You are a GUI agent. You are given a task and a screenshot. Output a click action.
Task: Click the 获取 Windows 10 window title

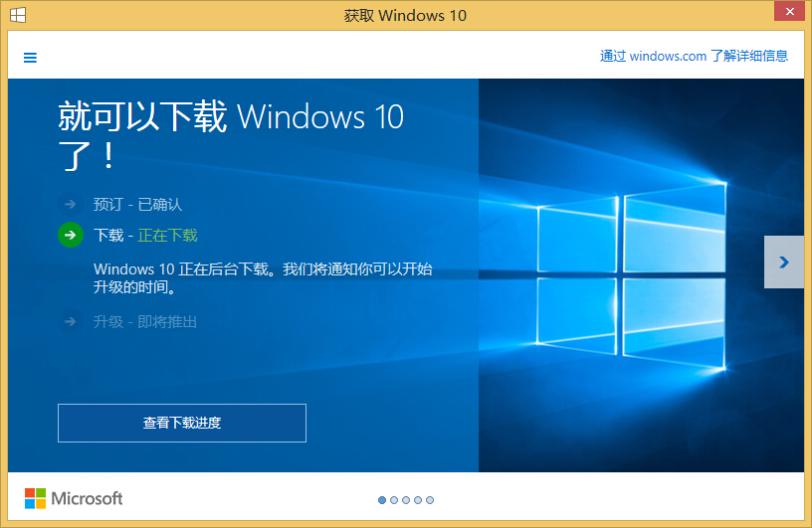(405, 15)
